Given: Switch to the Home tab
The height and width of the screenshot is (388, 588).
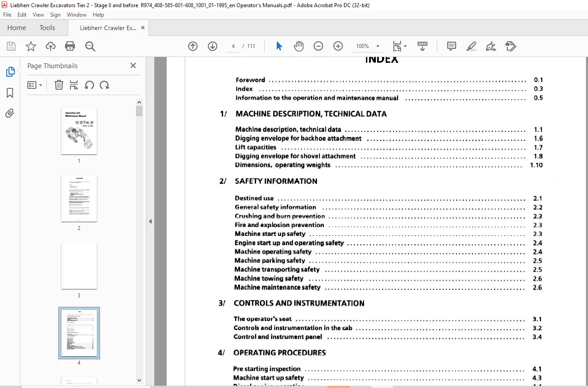Looking at the screenshot, I should [17, 28].
